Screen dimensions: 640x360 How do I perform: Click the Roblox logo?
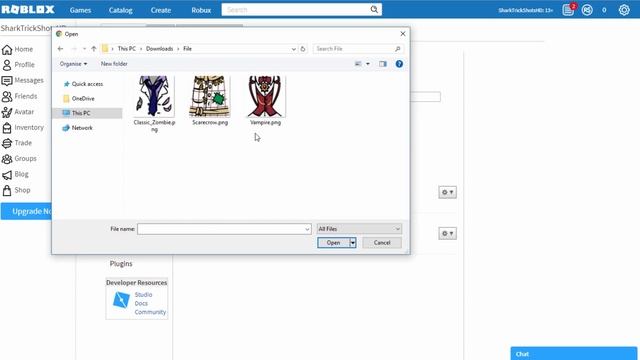(x=28, y=9)
